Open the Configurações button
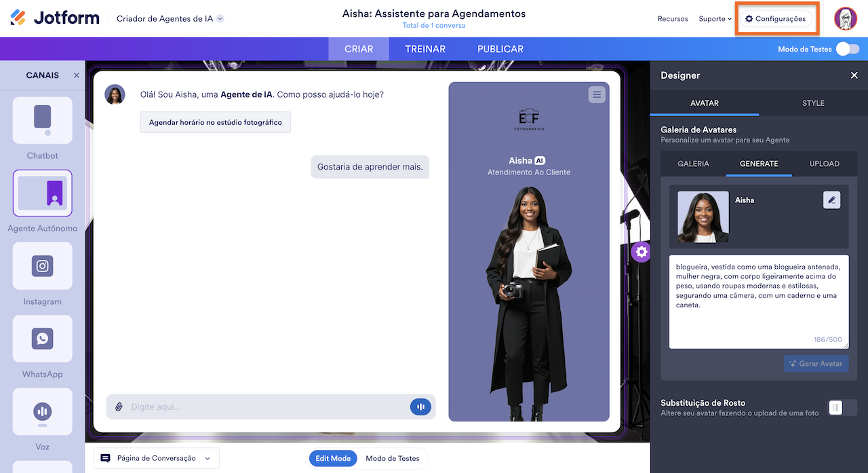 click(776, 18)
